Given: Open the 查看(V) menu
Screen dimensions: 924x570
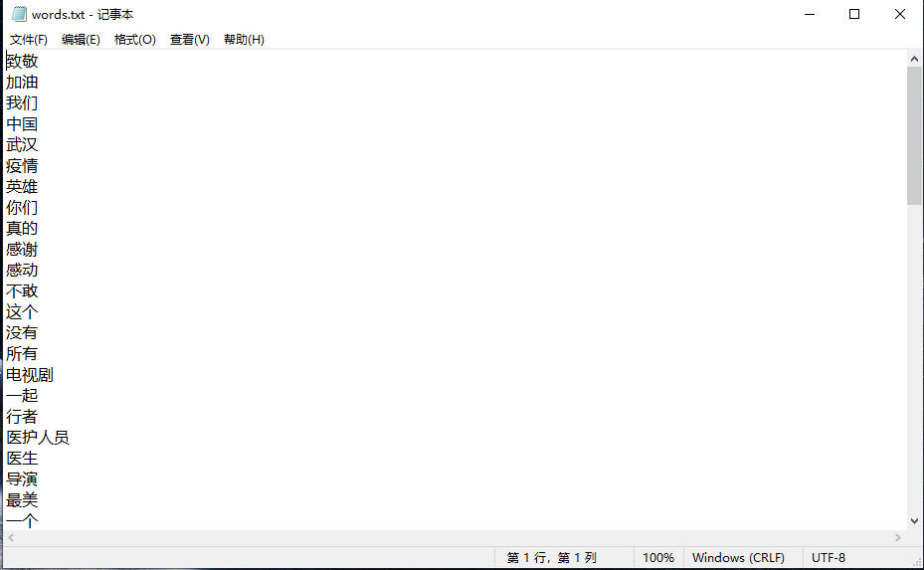Looking at the screenshot, I should pyautogui.click(x=190, y=40).
